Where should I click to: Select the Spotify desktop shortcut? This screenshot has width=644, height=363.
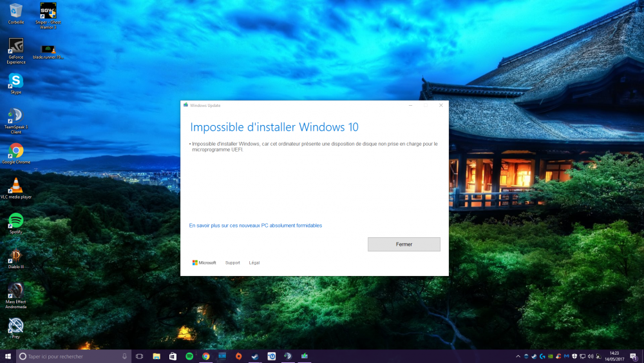[x=16, y=223]
